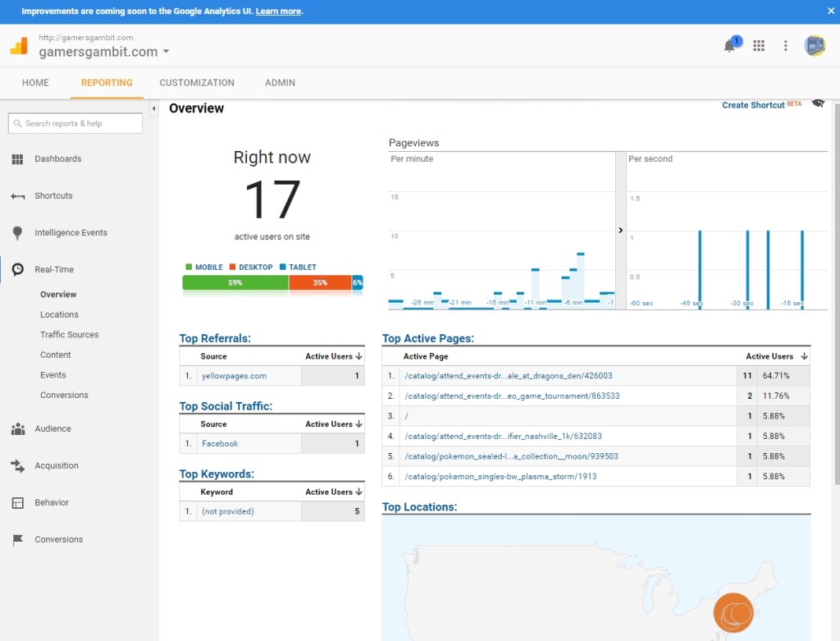Select the Shortcuts sidebar icon
The width and height of the screenshot is (840, 641).
tap(17, 195)
